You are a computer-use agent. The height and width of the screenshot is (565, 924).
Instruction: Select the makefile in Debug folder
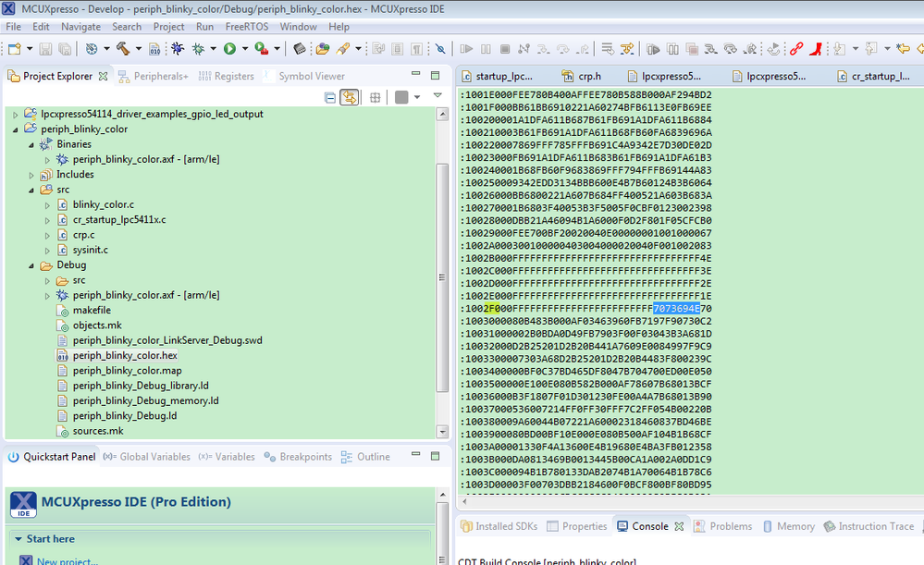pos(92,310)
